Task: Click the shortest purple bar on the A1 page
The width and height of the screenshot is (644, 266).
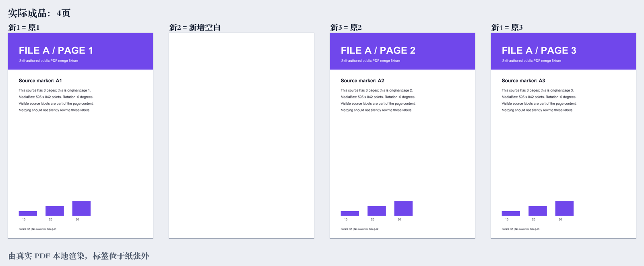Action: click(28, 213)
